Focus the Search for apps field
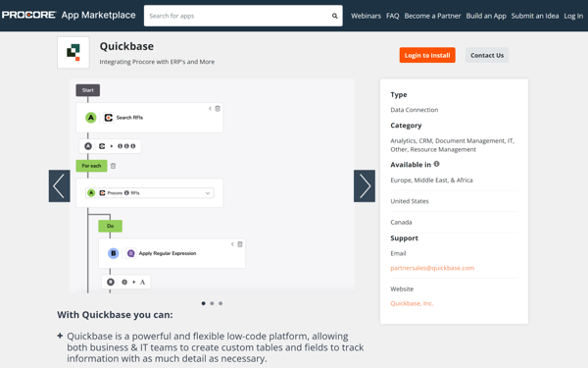588x368 pixels. pos(238,16)
